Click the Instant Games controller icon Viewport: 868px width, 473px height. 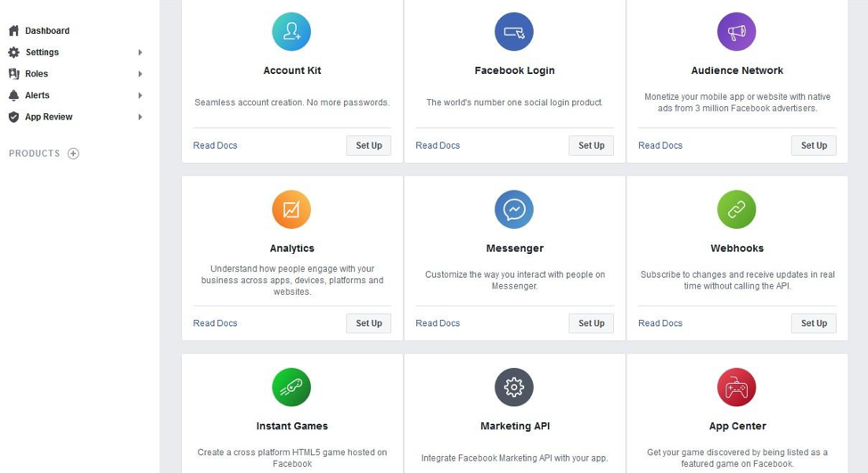pyautogui.click(x=291, y=387)
